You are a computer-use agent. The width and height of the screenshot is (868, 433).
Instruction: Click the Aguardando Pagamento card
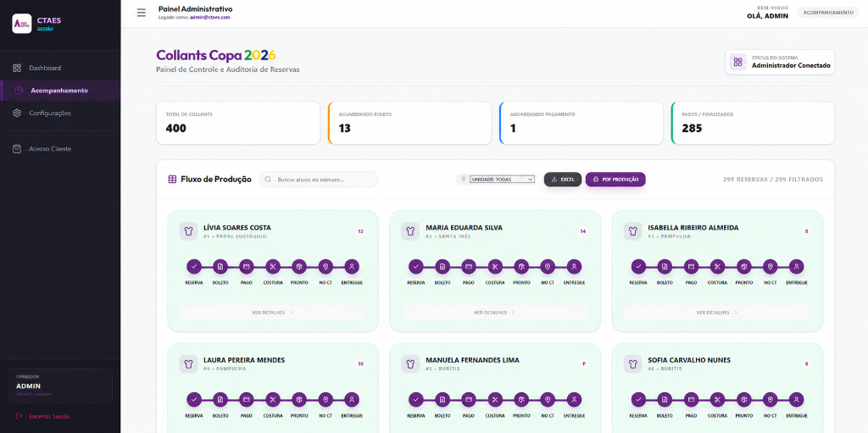(581, 123)
